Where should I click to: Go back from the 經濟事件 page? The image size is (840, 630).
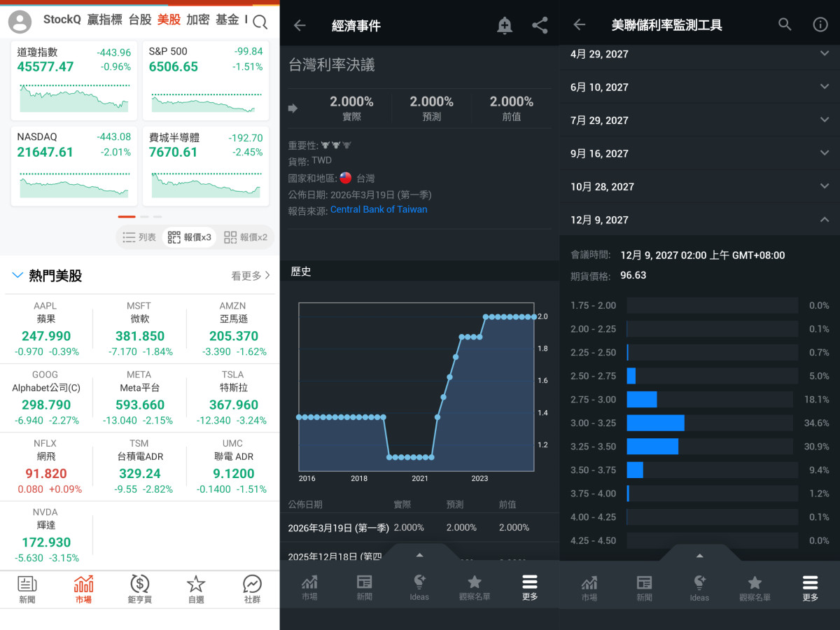coord(300,26)
